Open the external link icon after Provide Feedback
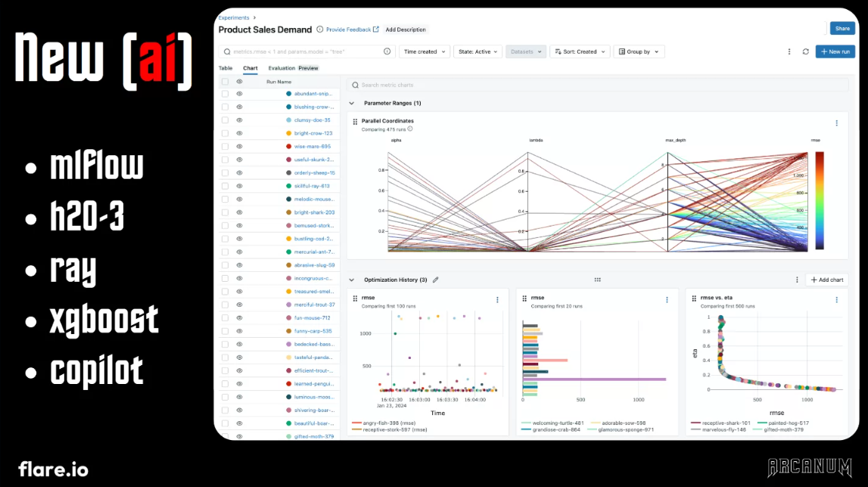 pos(376,30)
